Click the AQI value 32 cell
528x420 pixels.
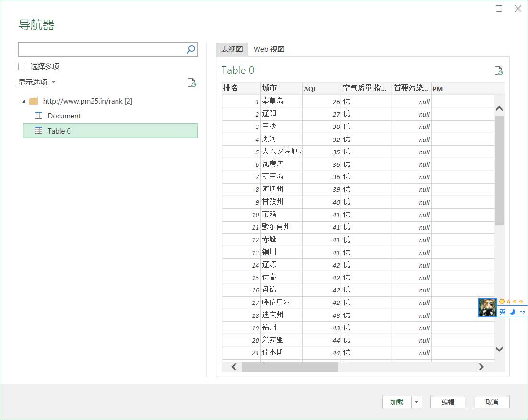tap(322, 139)
